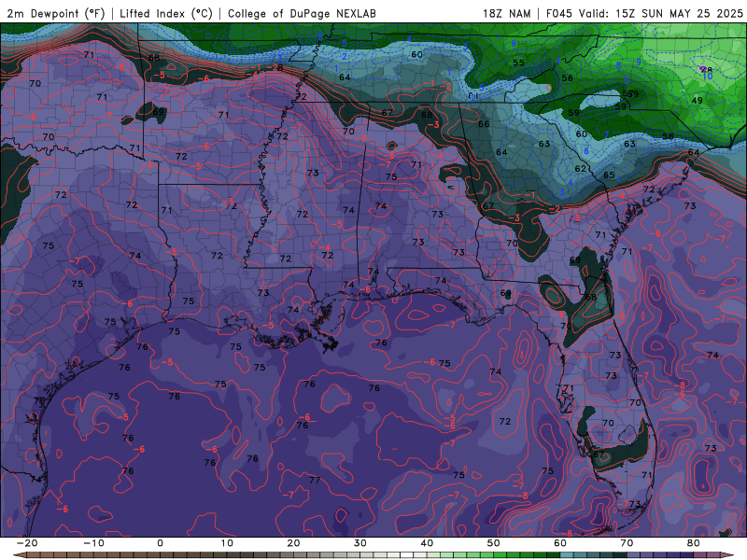
Task: Click the "0" label on the color scale
Action: coord(160,543)
